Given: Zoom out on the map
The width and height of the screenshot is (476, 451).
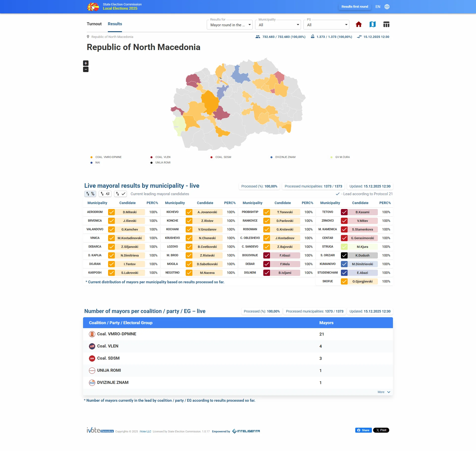Looking at the screenshot, I should pyautogui.click(x=86, y=70).
